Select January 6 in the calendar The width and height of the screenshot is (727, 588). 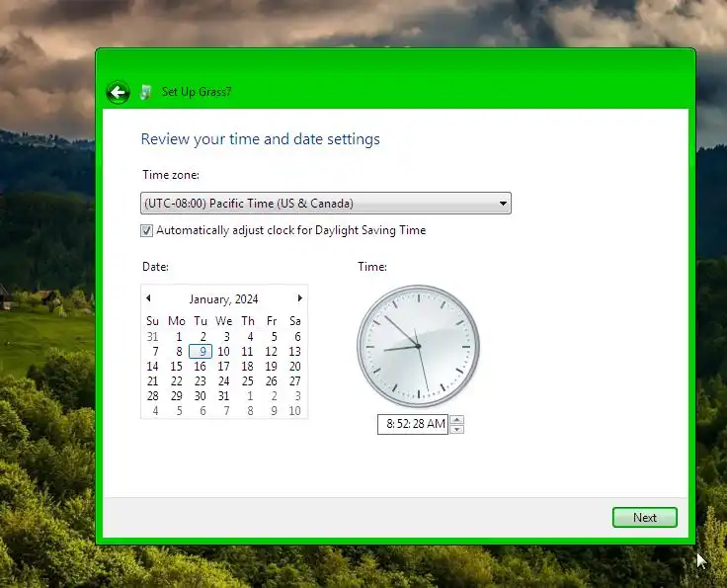297,337
